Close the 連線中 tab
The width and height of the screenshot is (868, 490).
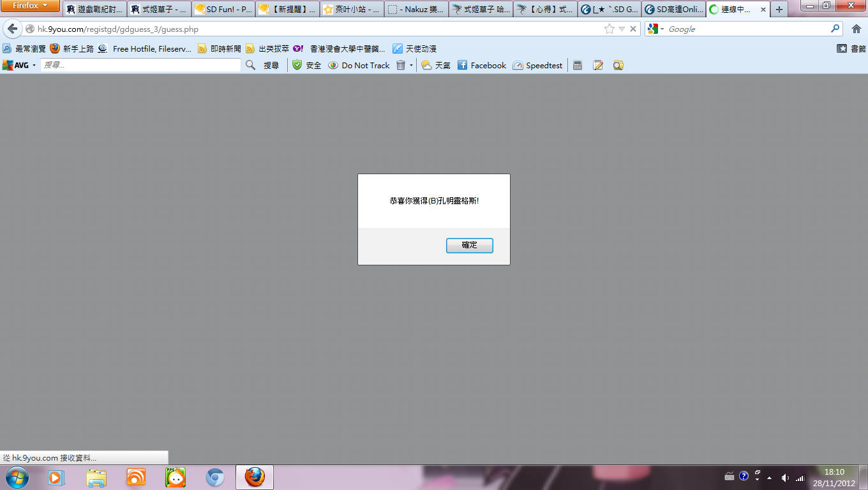coord(763,10)
